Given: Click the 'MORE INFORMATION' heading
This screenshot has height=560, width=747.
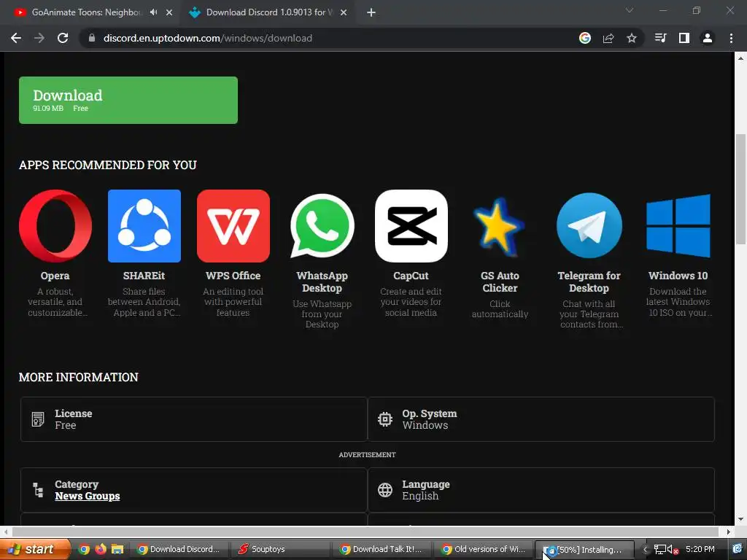Looking at the screenshot, I should (x=79, y=377).
